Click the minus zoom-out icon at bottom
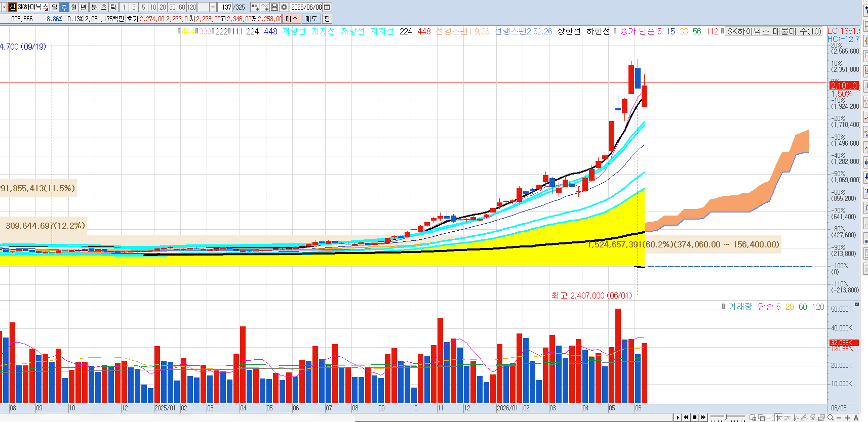This screenshot has height=422, width=868. (x=839, y=418)
